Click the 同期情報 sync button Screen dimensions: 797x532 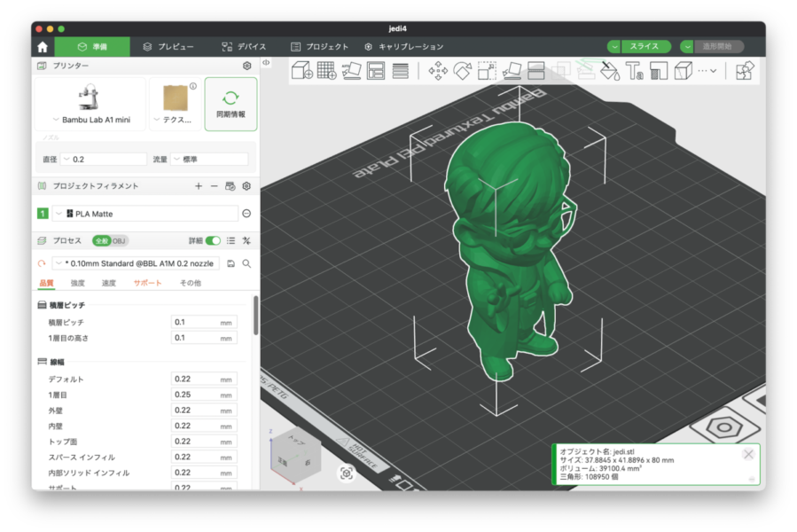(x=231, y=104)
